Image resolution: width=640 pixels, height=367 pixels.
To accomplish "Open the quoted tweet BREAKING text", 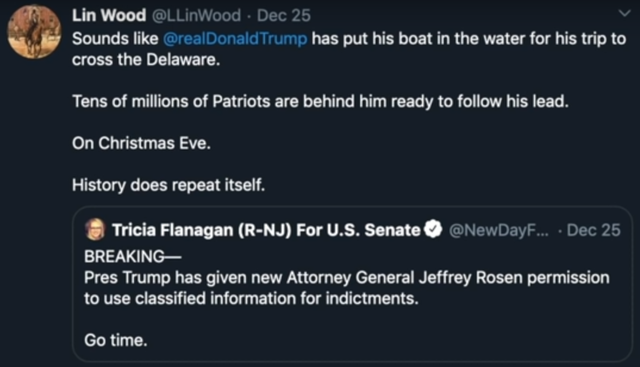I will [133, 256].
